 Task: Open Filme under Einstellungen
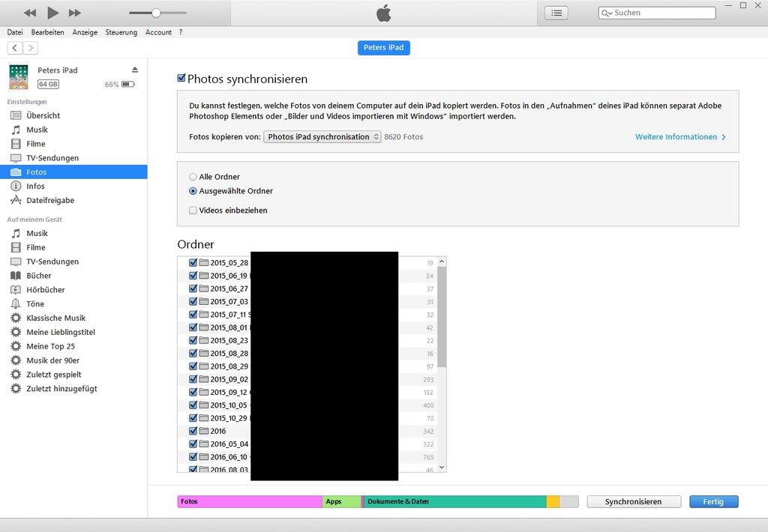click(73, 144)
